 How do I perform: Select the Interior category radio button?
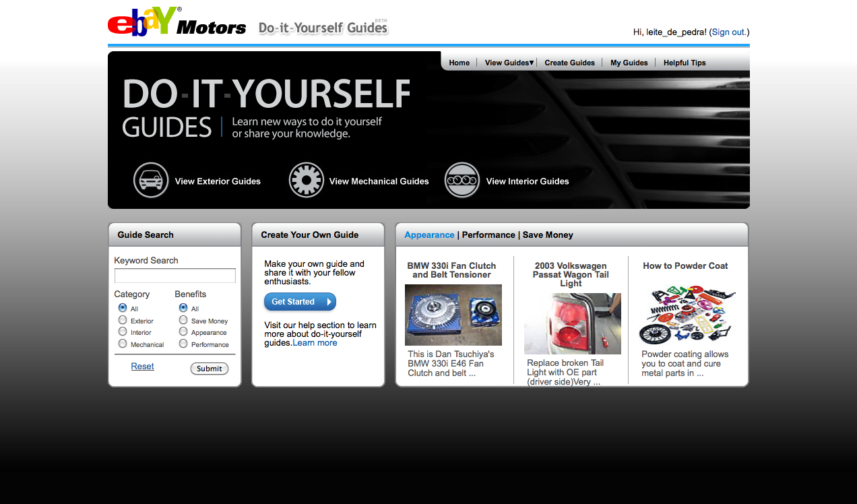point(123,332)
